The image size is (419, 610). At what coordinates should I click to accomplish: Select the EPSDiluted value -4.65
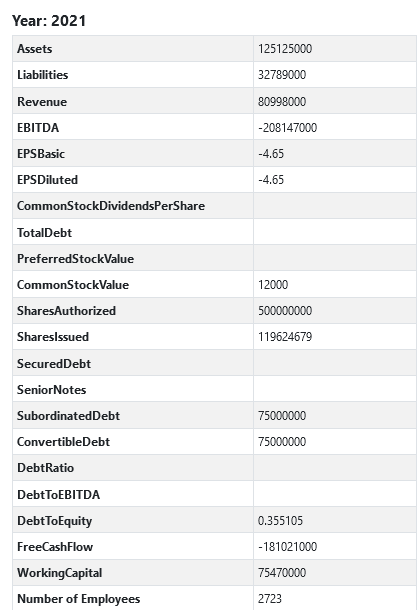point(271,180)
